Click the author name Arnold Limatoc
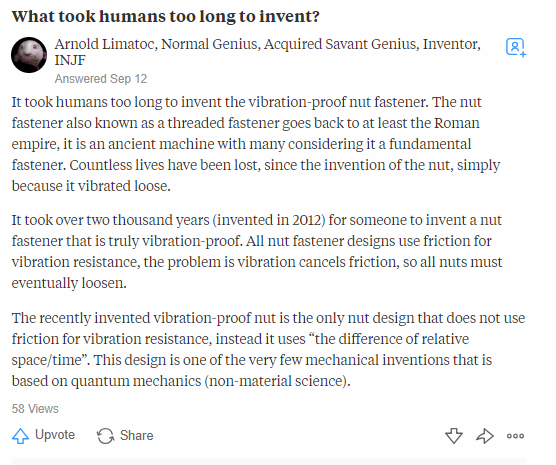Viewport: 556px width, 465px height. tap(104, 44)
